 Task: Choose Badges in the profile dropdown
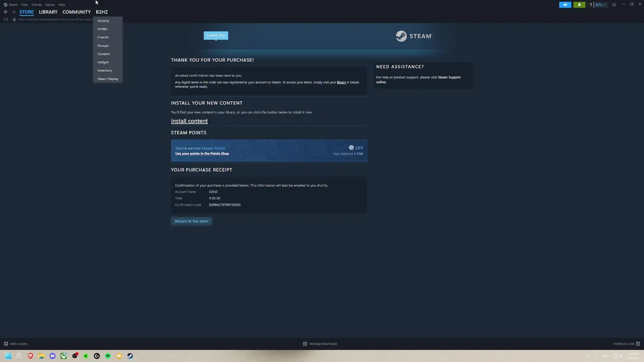(x=103, y=62)
